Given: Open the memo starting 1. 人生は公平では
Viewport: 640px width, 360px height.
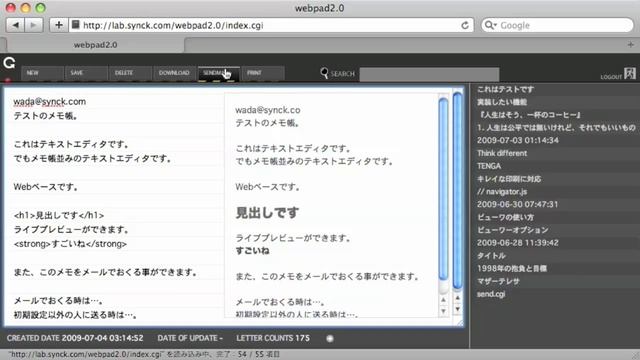Looking at the screenshot, I should click(x=556, y=128).
